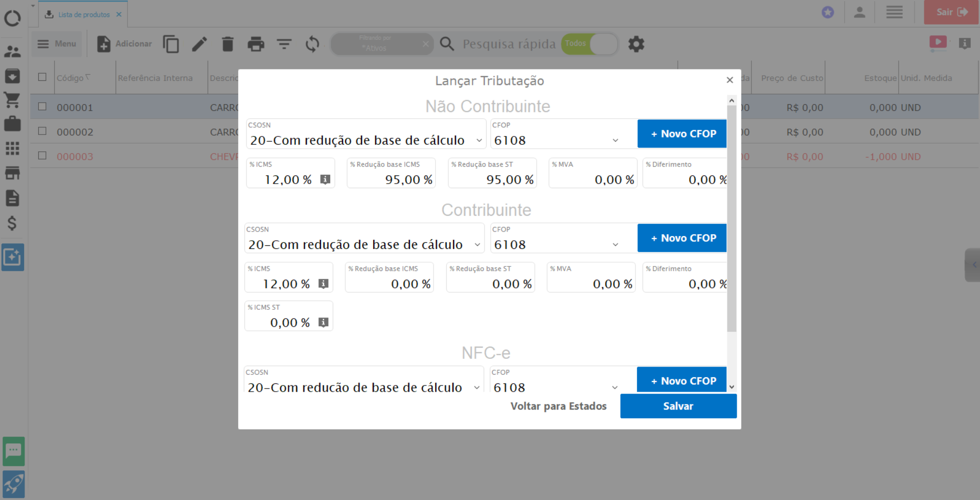Click the pencil edit icon
980x500 pixels.
tap(199, 44)
